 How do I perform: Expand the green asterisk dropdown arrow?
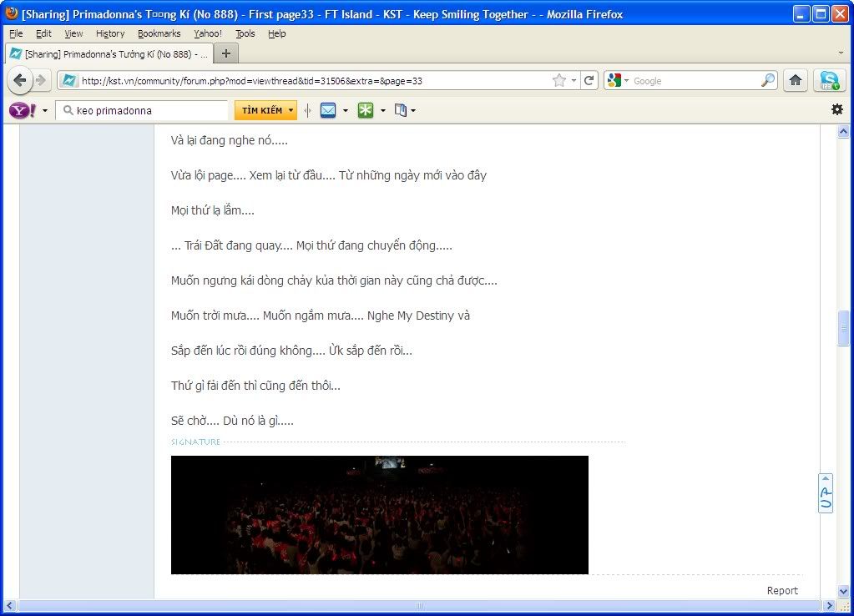click(x=383, y=110)
